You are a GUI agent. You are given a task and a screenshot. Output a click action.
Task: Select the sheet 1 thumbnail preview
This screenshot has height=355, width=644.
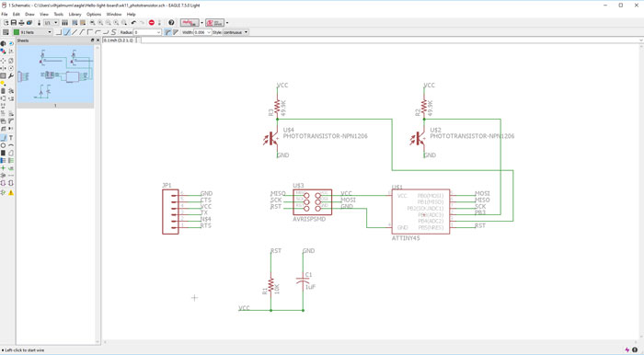[55, 74]
